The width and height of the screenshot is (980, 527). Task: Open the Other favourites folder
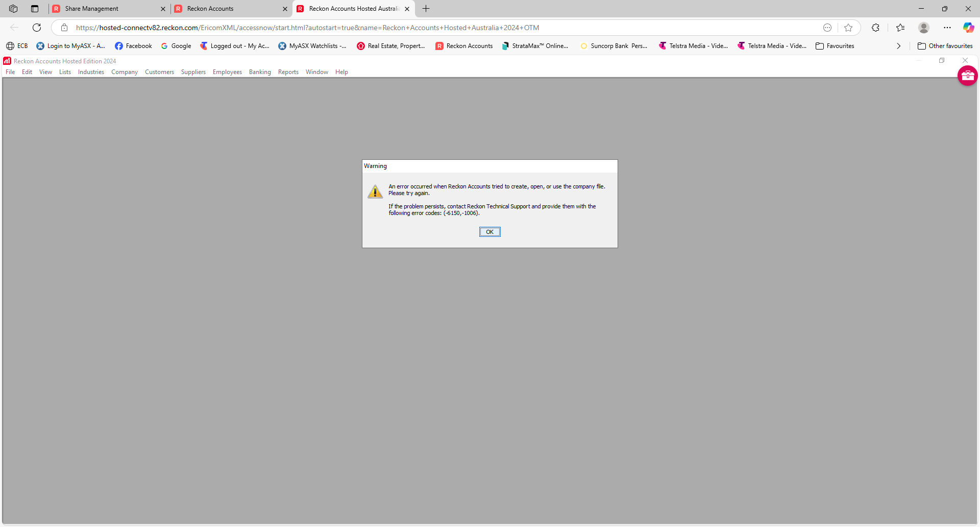pos(945,46)
